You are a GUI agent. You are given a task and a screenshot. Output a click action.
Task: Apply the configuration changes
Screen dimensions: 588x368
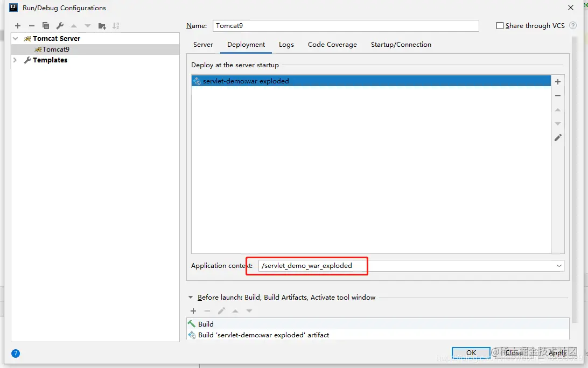[557, 352]
